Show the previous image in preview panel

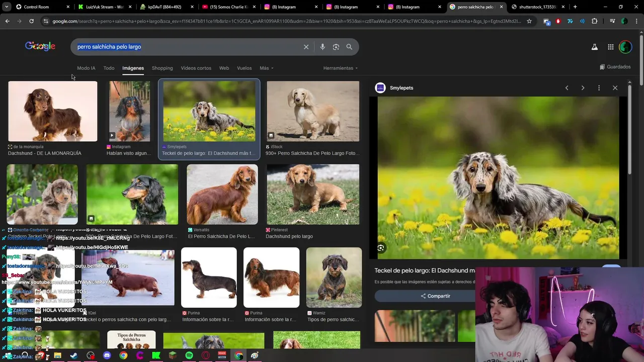click(567, 88)
